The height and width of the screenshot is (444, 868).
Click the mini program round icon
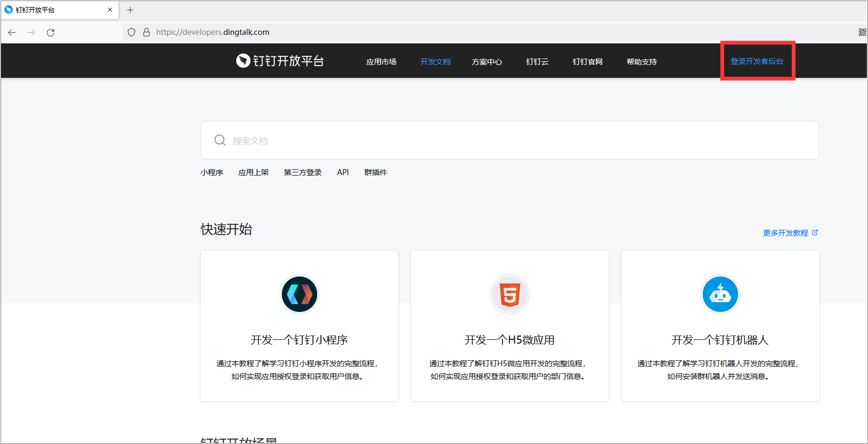[300, 294]
